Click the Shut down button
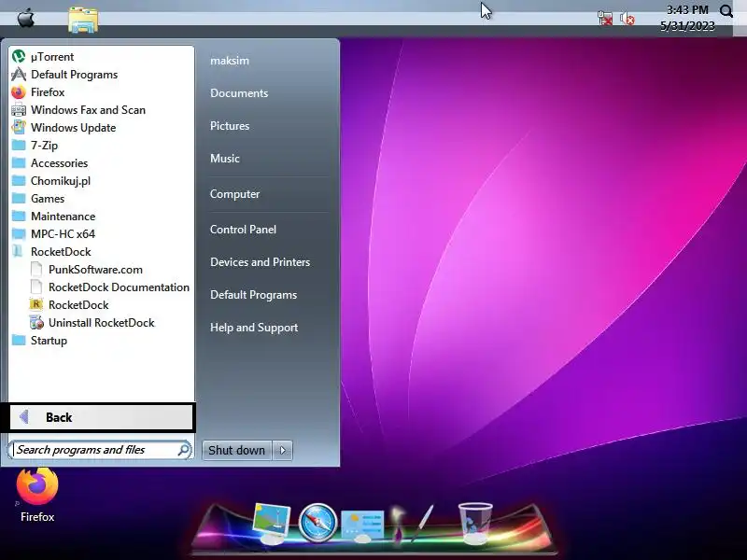Image resolution: width=747 pixels, height=560 pixels. click(237, 450)
